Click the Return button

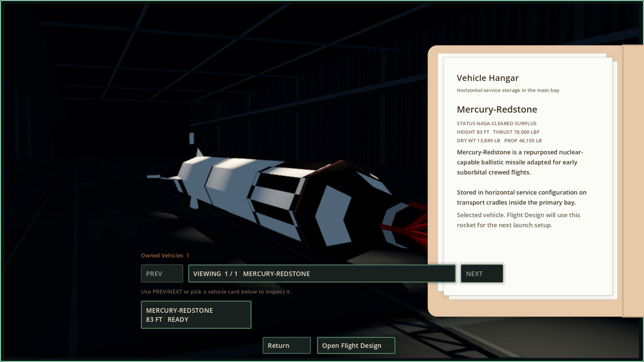click(x=286, y=345)
